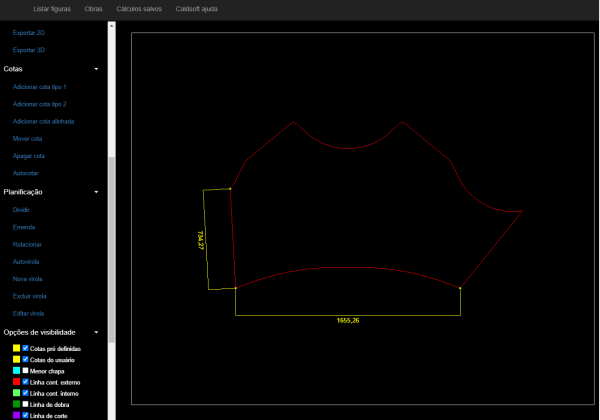
Task: Click the yellow swatch beside Cotas pré definidas
Action: [x=16, y=348]
